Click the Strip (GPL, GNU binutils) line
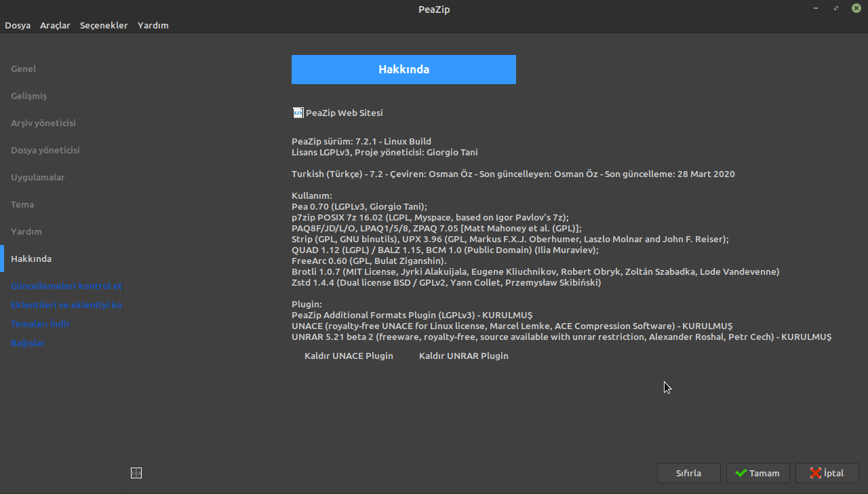Image resolution: width=868 pixels, height=494 pixels. click(x=511, y=239)
